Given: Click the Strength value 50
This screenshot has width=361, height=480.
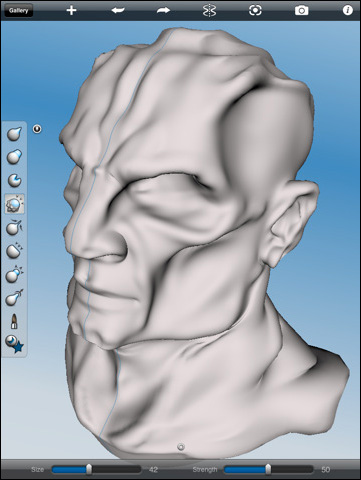Looking at the screenshot, I should (325, 470).
